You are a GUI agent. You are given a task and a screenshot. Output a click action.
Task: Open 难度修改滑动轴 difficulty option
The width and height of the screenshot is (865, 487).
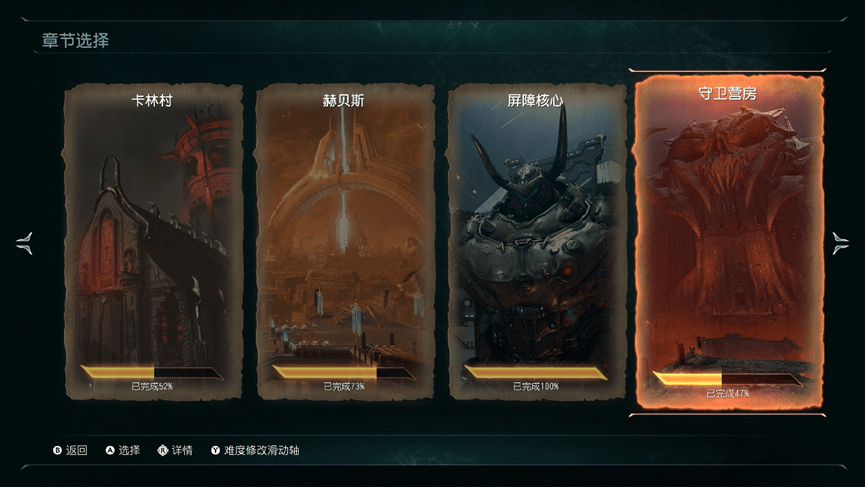pos(261,451)
